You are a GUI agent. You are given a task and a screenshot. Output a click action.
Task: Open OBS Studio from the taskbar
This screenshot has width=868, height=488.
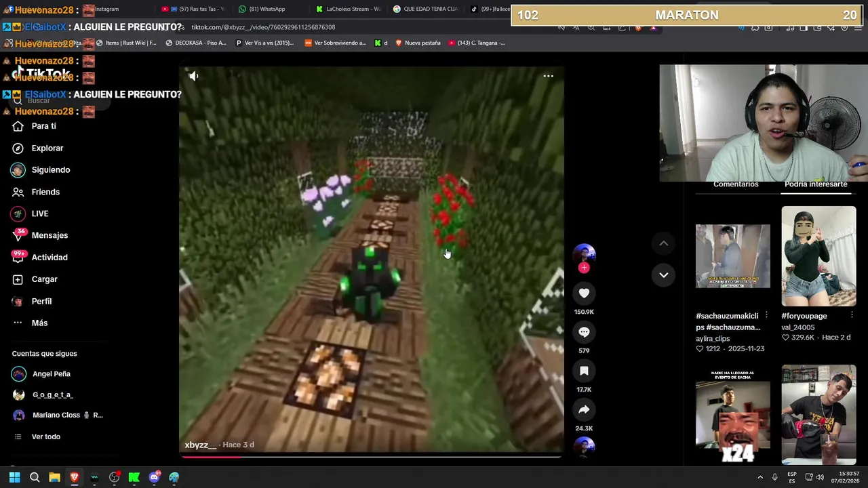pyautogui.click(x=114, y=478)
